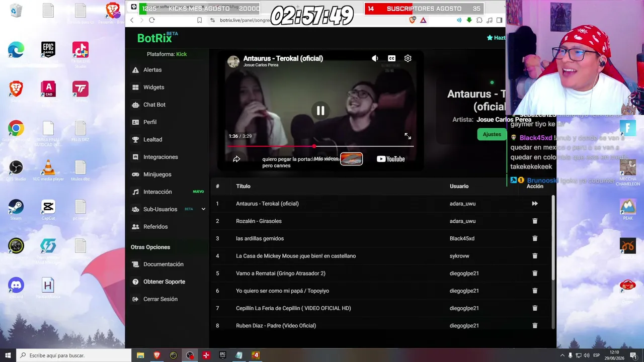Delete Cepillín La Feria de Cepillín song
The width and height of the screenshot is (644, 362).
pyautogui.click(x=535, y=308)
